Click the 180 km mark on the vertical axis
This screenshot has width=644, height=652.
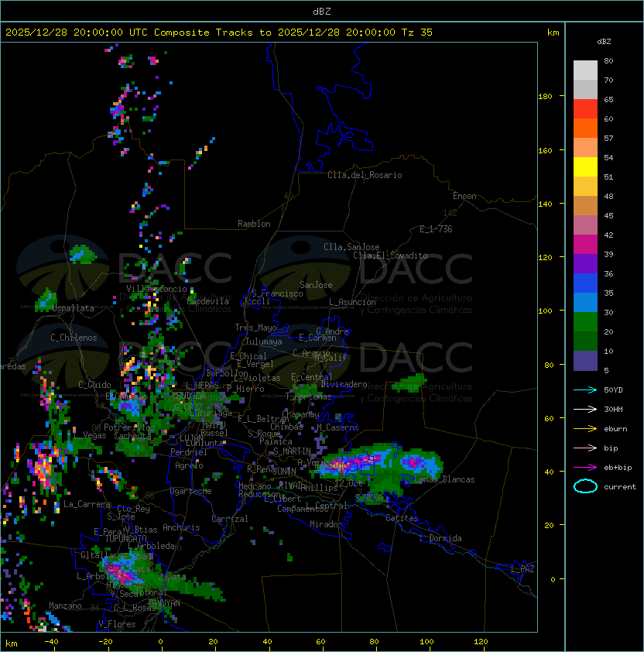click(545, 97)
